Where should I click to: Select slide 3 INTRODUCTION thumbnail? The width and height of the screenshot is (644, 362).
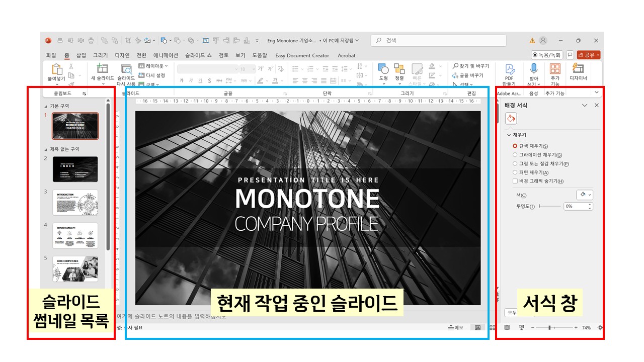(x=75, y=202)
